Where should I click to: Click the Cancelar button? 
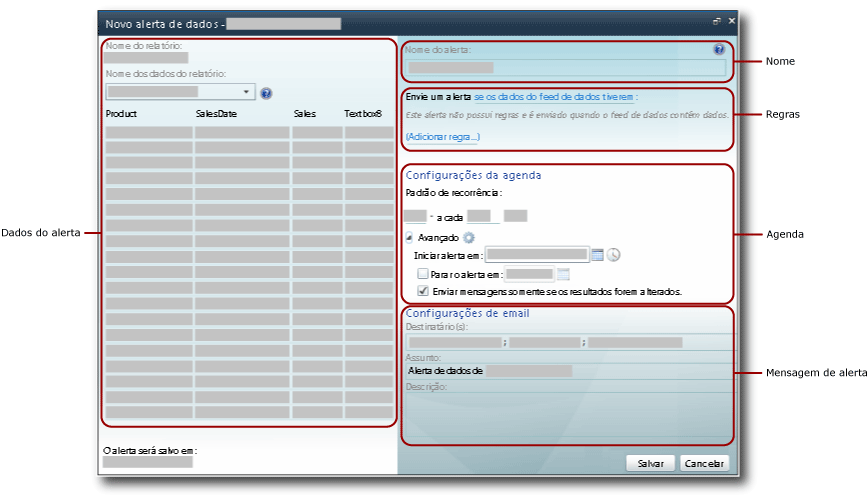[x=705, y=464]
